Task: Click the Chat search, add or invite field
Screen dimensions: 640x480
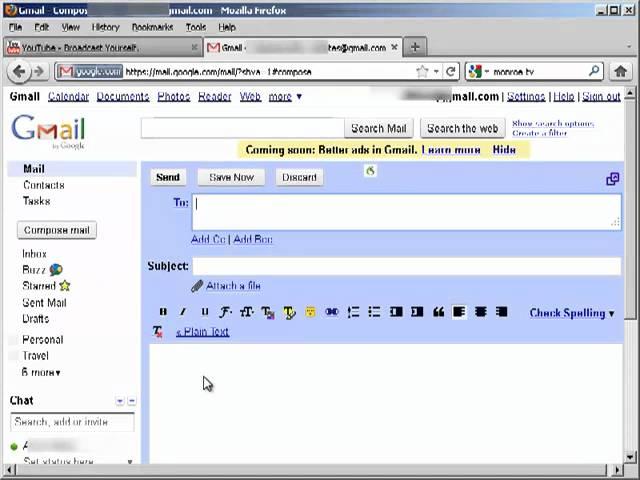Action: [72, 422]
